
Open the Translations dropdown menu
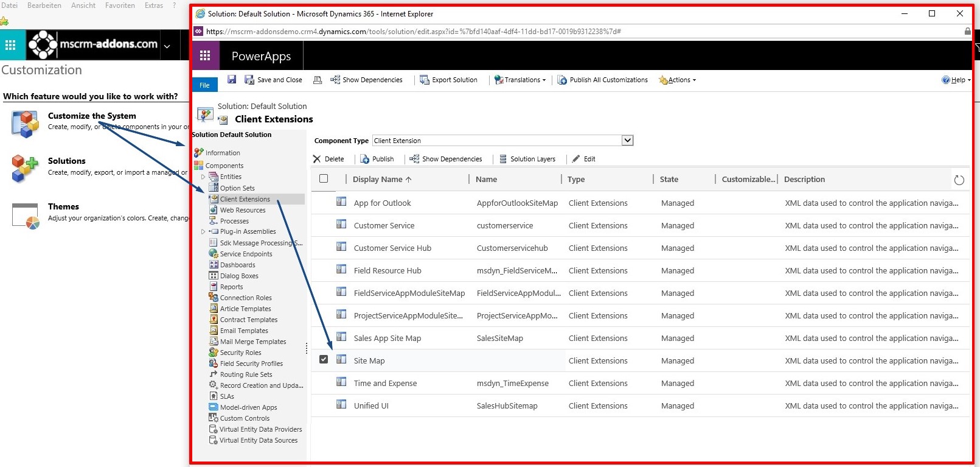pos(520,80)
